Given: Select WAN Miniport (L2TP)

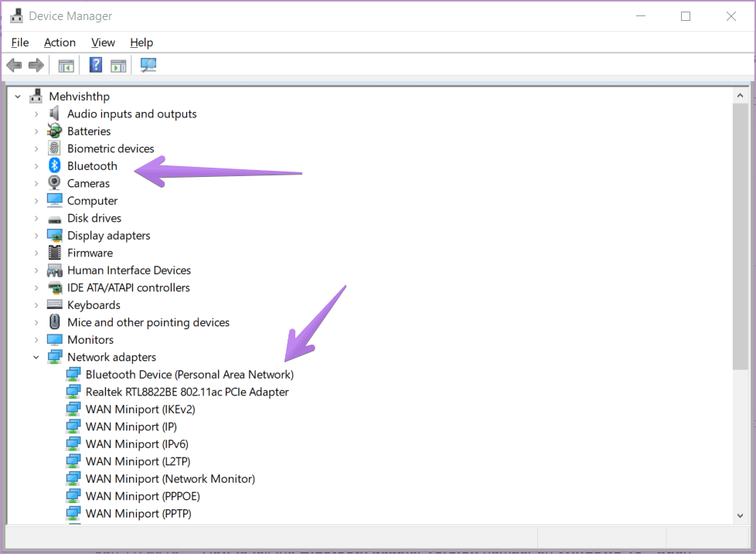Looking at the screenshot, I should [138, 461].
